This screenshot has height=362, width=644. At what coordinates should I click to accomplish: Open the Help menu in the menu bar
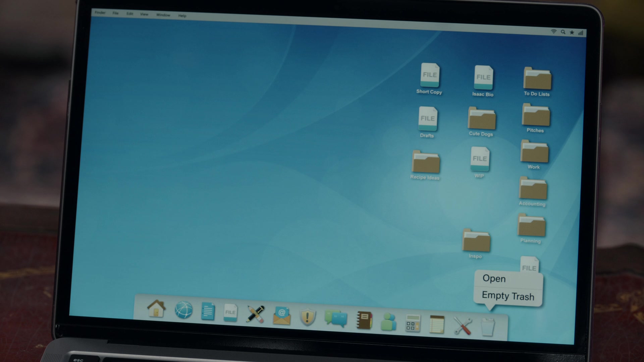pos(182,16)
